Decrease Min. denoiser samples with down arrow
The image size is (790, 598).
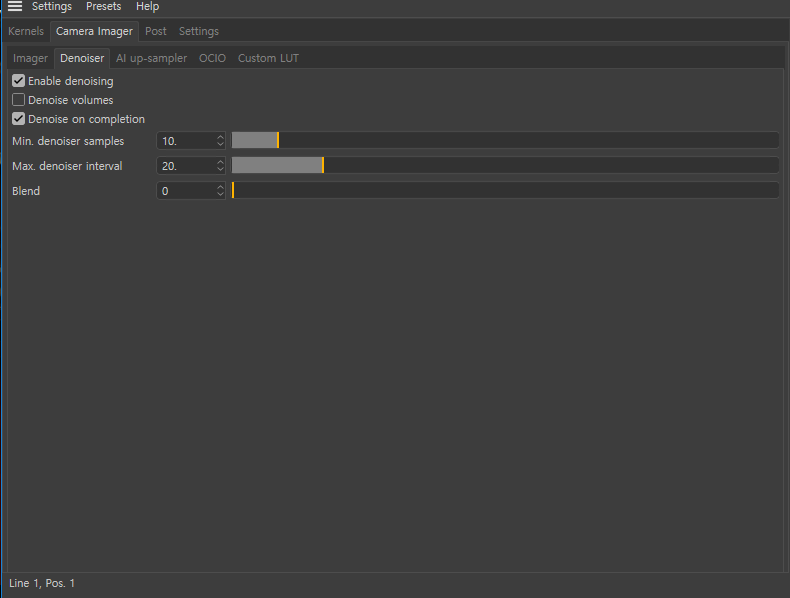[x=220, y=145]
